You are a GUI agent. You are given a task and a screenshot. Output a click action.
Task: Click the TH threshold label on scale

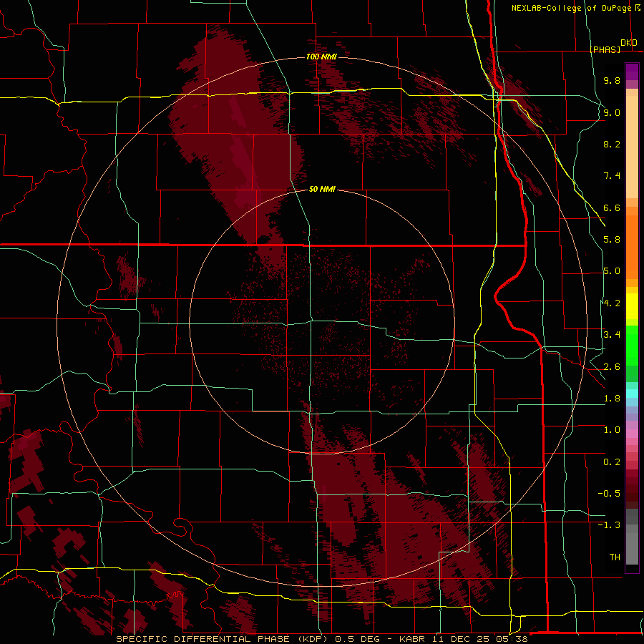click(x=615, y=557)
